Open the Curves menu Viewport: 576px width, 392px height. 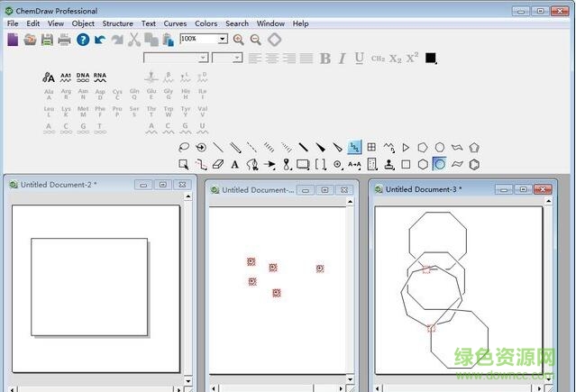[175, 23]
